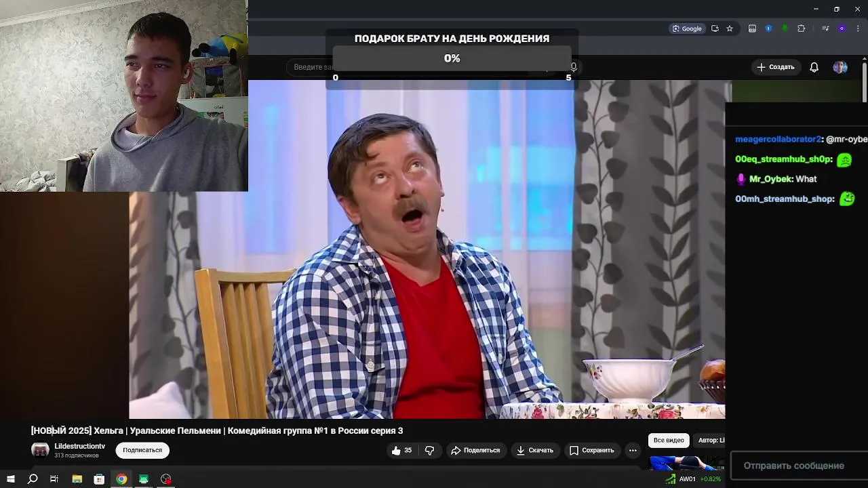This screenshot has height=488, width=868.
Task: Open Task View in the taskbar
Action: [54, 479]
